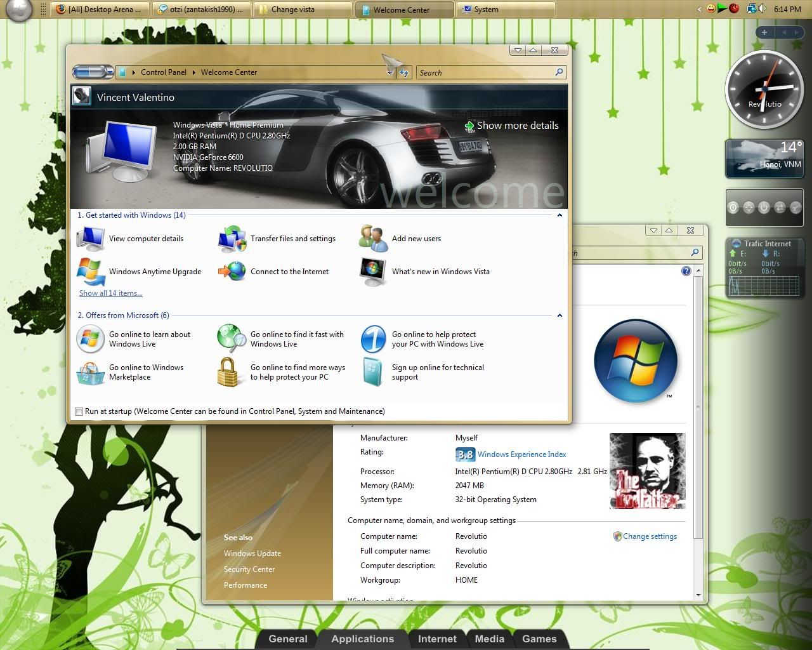This screenshot has width=812, height=650.
Task: Click magnifier icon in Welcome Center search
Action: click(559, 72)
